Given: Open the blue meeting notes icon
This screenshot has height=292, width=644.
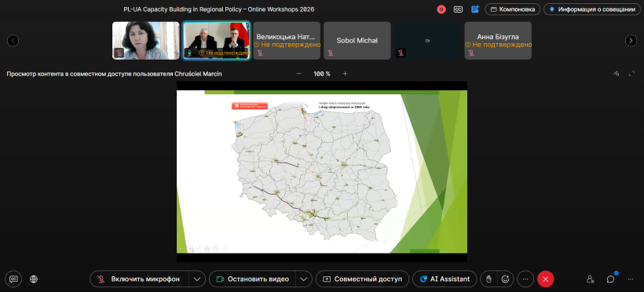Looking at the screenshot, I should (475, 9).
